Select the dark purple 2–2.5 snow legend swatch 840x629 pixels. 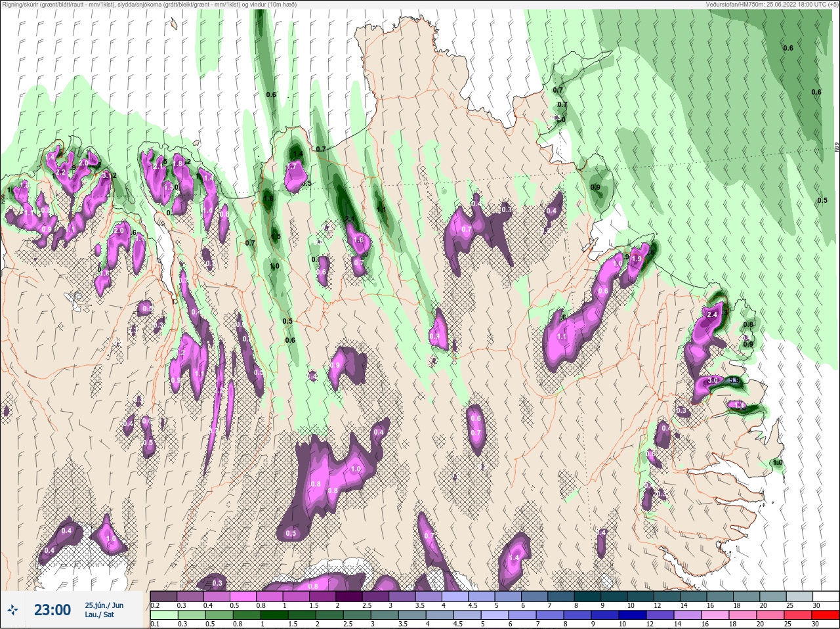click(x=350, y=596)
